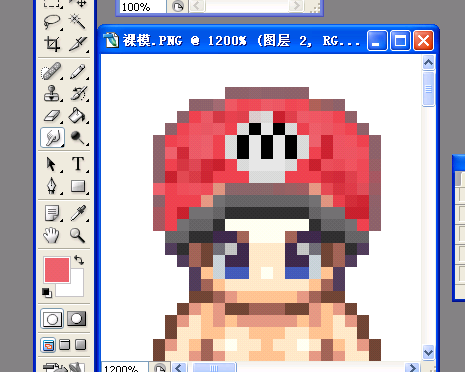Viewport: 465px width, 372px height.
Task: Select the History Brush tool
Action: point(78,93)
